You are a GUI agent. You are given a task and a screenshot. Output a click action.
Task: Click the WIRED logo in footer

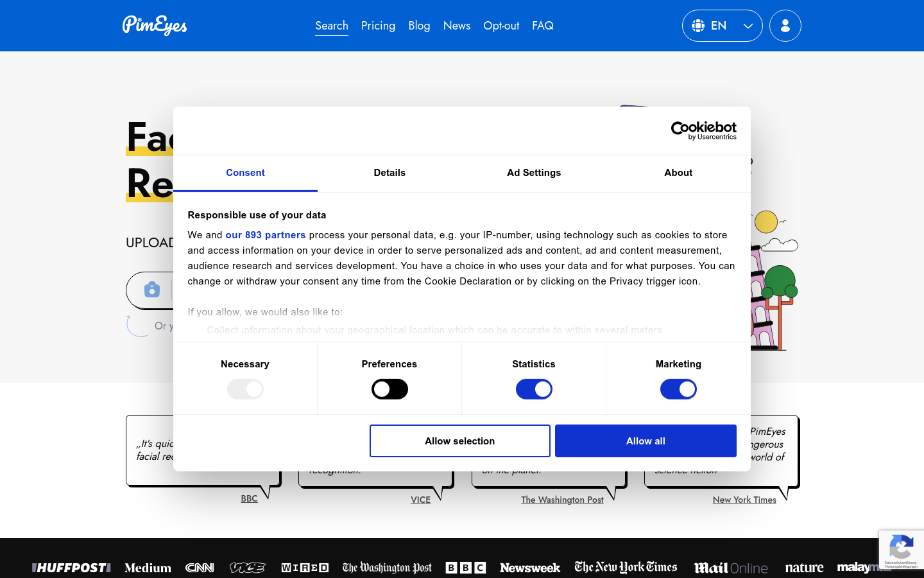pyautogui.click(x=305, y=568)
